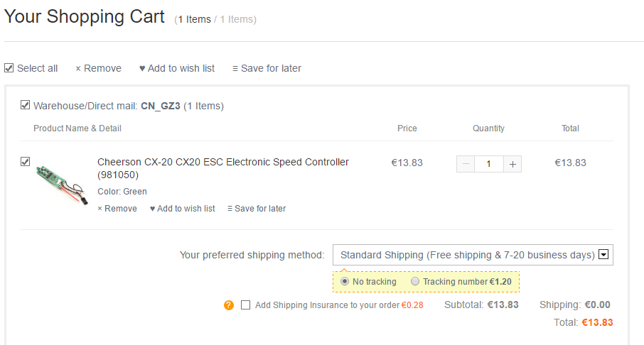Click the minus quantity button
Image resolution: width=644 pixels, height=345 pixels.
(466, 164)
